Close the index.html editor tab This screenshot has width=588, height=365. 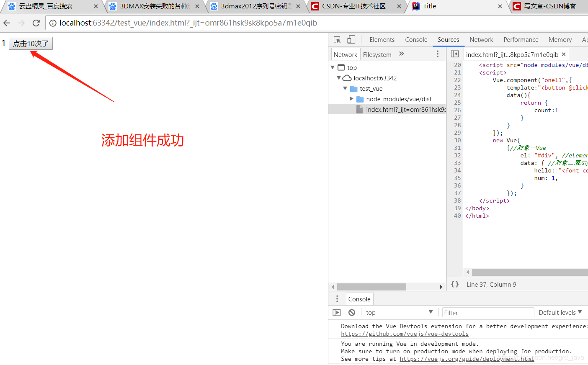pyautogui.click(x=564, y=54)
